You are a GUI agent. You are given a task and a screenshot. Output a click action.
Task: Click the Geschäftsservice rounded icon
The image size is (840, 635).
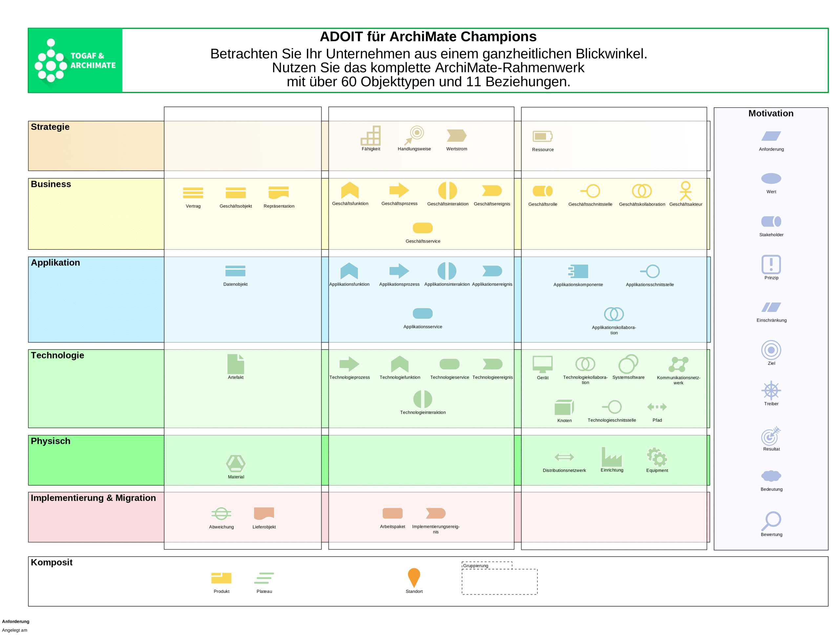(x=423, y=228)
